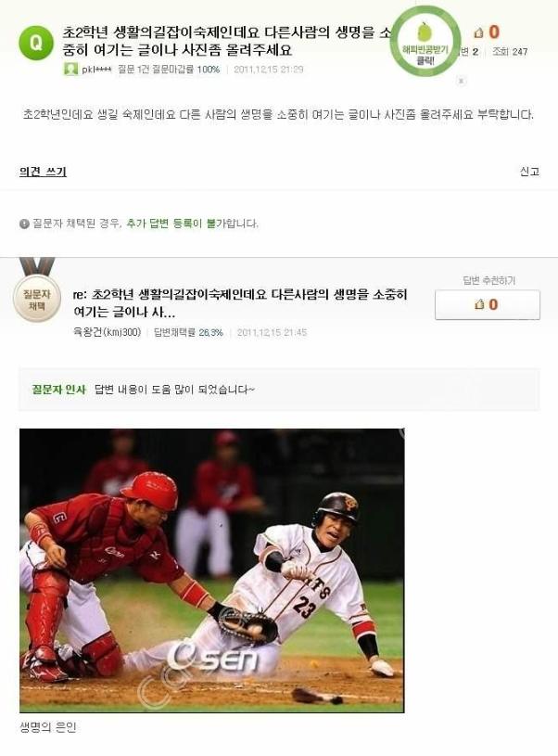Click the 질문자 인사 greeting label
558x756 pixels.
(x=58, y=389)
